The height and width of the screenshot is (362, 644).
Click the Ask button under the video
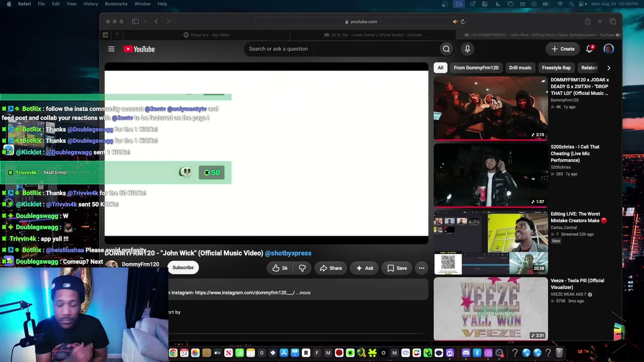pyautogui.click(x=364, y=268)
